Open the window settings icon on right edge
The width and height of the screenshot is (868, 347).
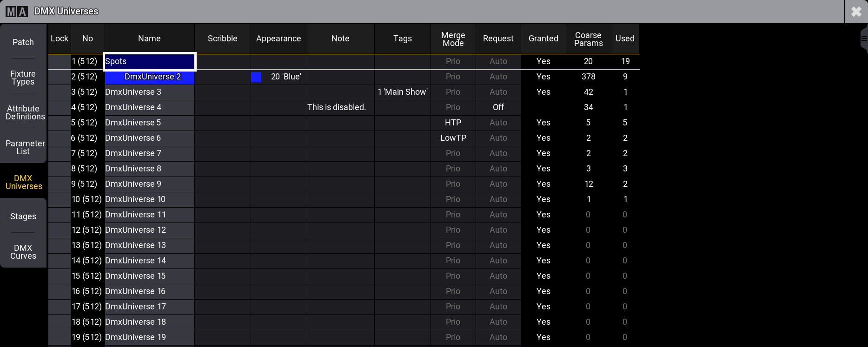(x=864, y=38)
